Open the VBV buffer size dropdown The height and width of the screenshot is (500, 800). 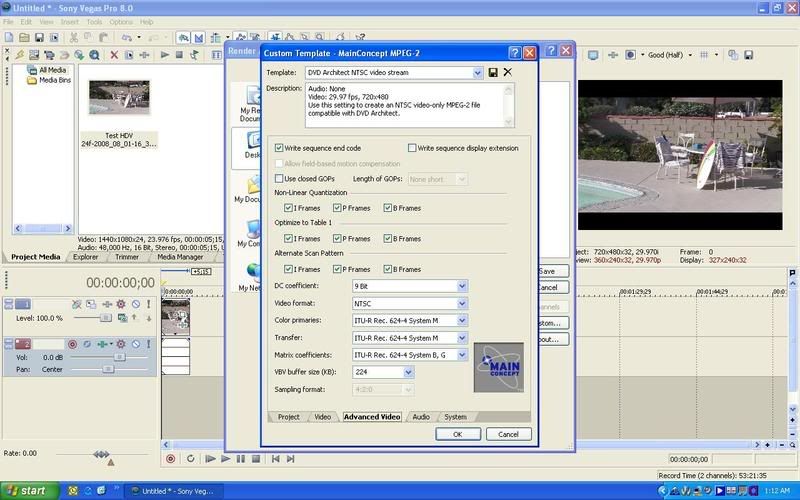point(408,372)
